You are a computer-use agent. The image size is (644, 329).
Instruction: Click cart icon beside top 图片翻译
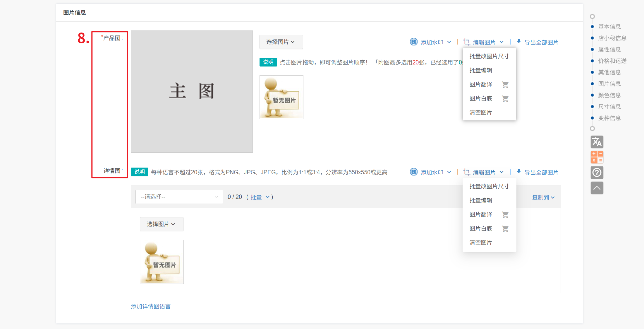pos(505,85)
